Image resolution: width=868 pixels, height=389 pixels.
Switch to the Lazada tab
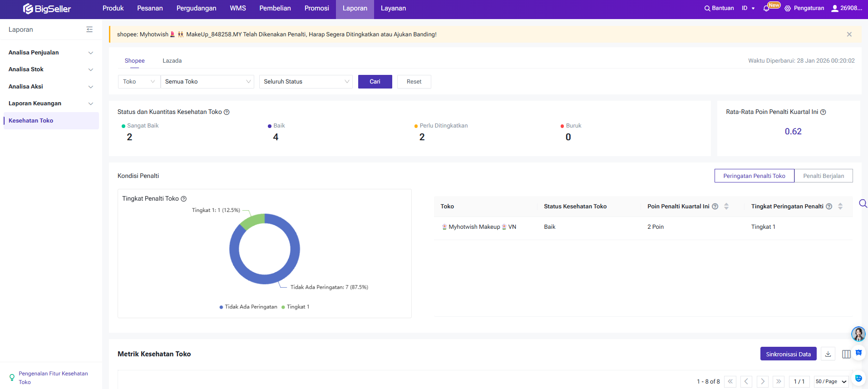pyautogui.click(x=172, y=61)
